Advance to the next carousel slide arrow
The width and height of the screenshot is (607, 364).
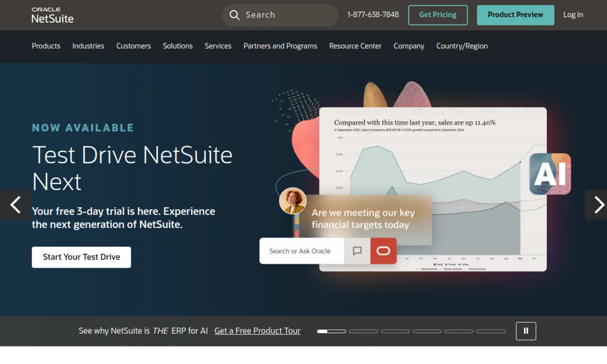pos(596,205)
